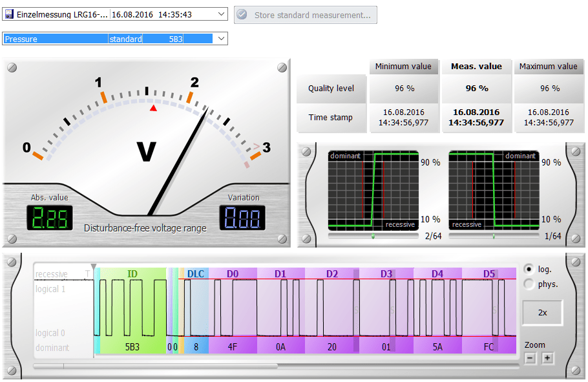Click the bottom-right screw icon of the frame panel
This screenshot has height=382, width=588.
click(x=575, y=370)
